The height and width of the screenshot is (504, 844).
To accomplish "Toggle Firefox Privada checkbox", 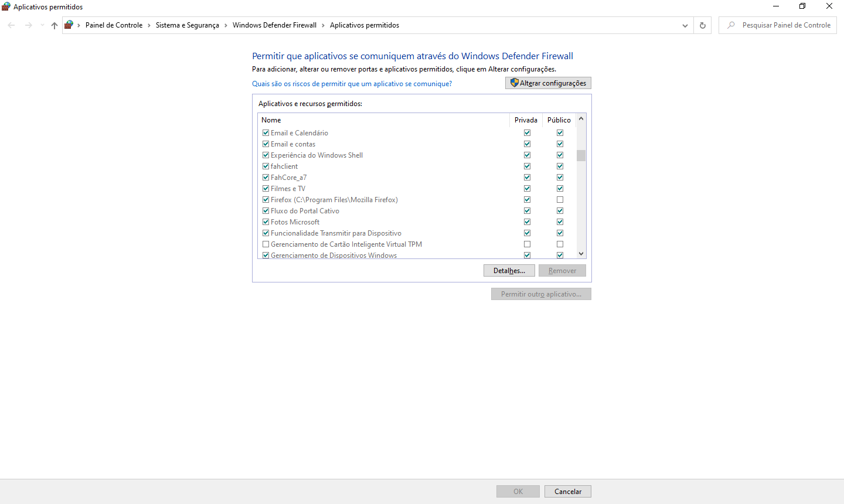I will (x=527, y=200).
